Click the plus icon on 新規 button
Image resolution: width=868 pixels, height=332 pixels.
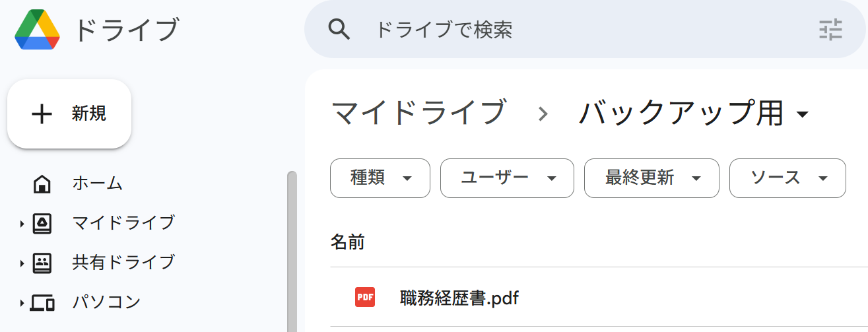click(42, 114)
